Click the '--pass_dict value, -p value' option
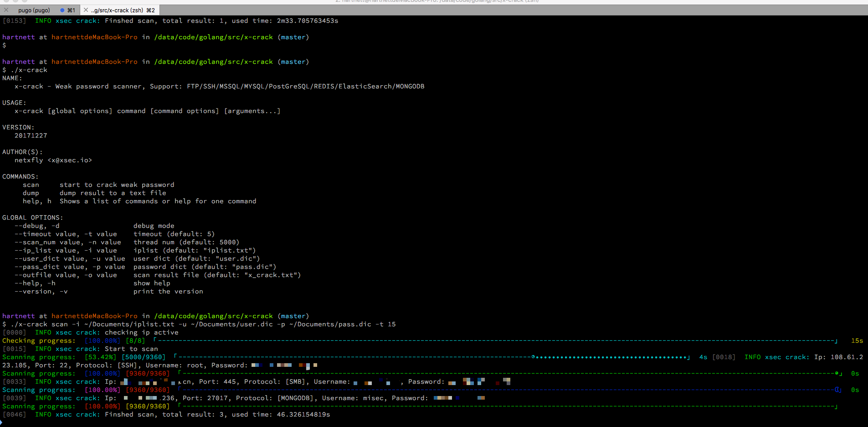Viewport: 868px width, 427px height. pyautogui.click(x=70, y=267)
